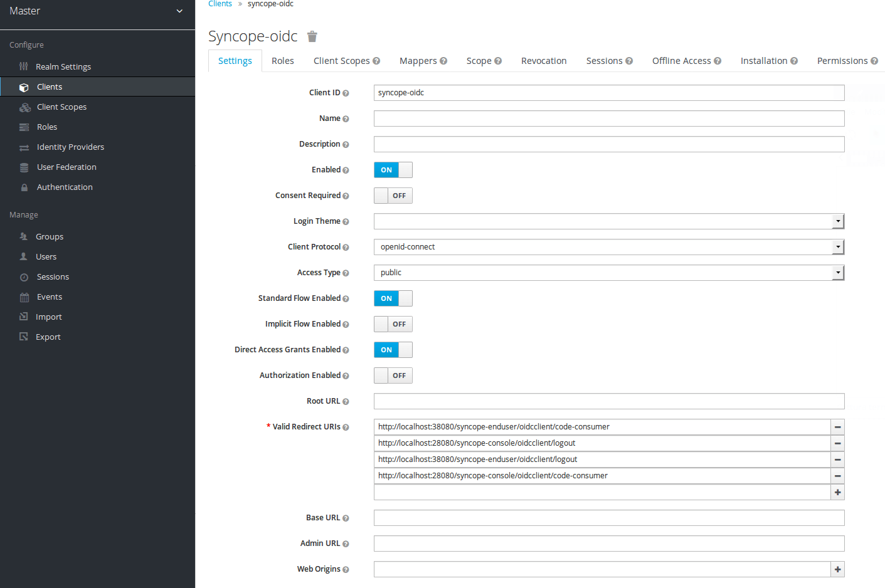Remove the console code-consumer redirect URI

pos(837,476)
